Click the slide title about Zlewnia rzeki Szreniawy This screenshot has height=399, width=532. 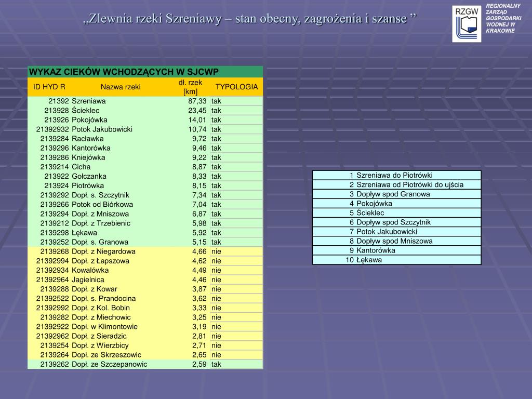[x=249, y=19]
